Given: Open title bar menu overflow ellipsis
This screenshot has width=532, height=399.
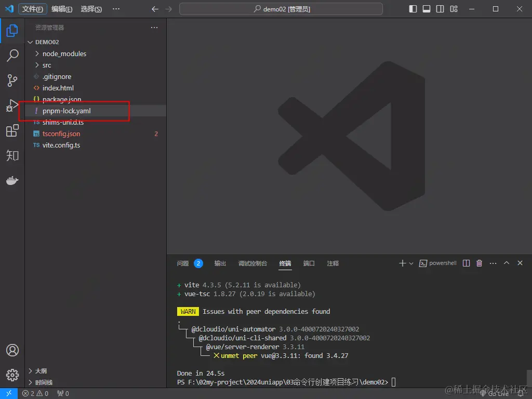Looking at the screenshot, I should 116,9.
